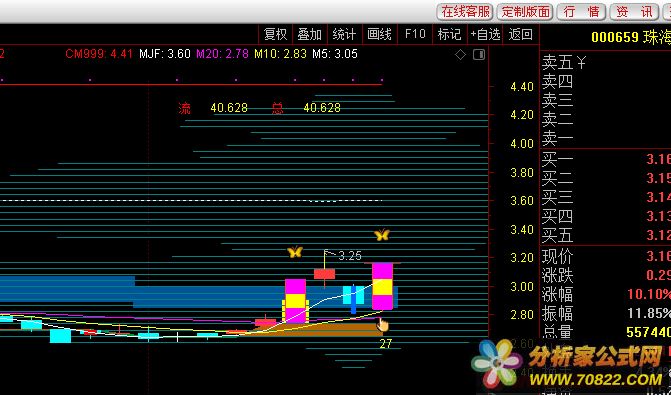The image size is (671, 395).
Task: Switch to the 资讯 tab
Action: [x=634, y=12]
